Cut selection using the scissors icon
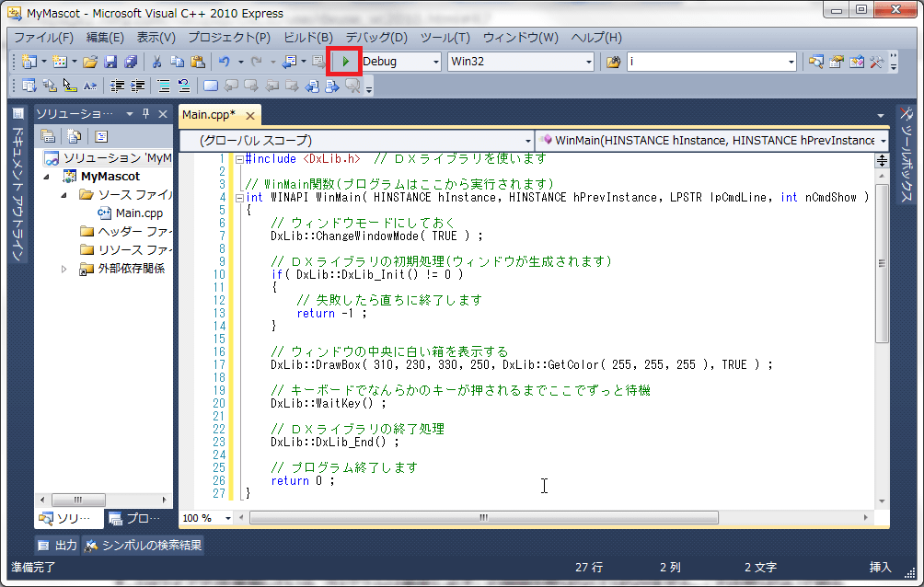 click(156, 62)
